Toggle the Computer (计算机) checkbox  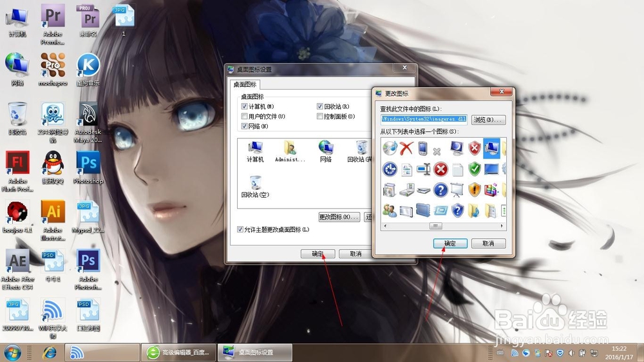(244, 106)
